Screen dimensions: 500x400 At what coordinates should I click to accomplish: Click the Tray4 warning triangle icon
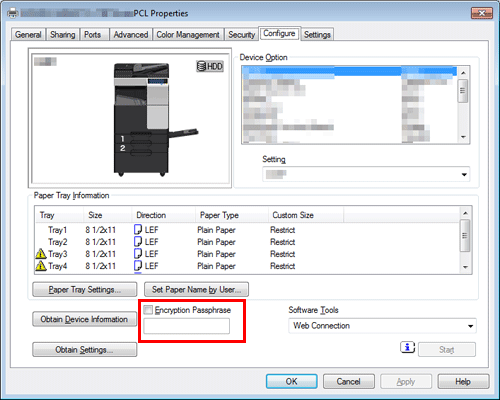41,266
